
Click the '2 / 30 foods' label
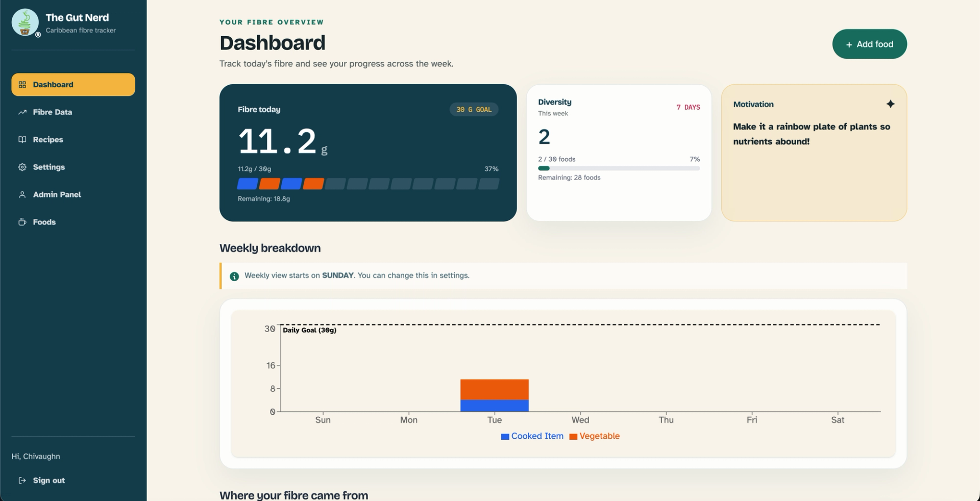[x=557, y=159]
